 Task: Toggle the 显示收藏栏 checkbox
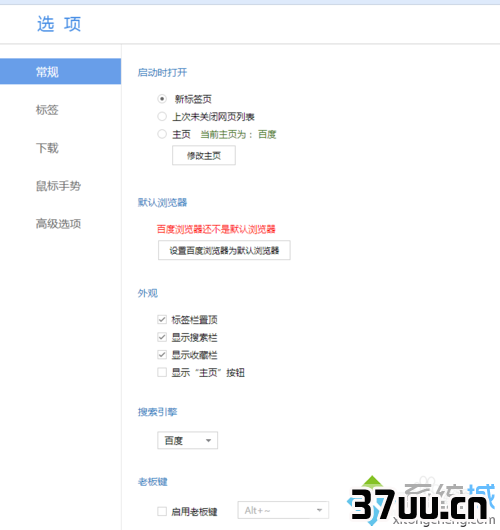(162, 355)
